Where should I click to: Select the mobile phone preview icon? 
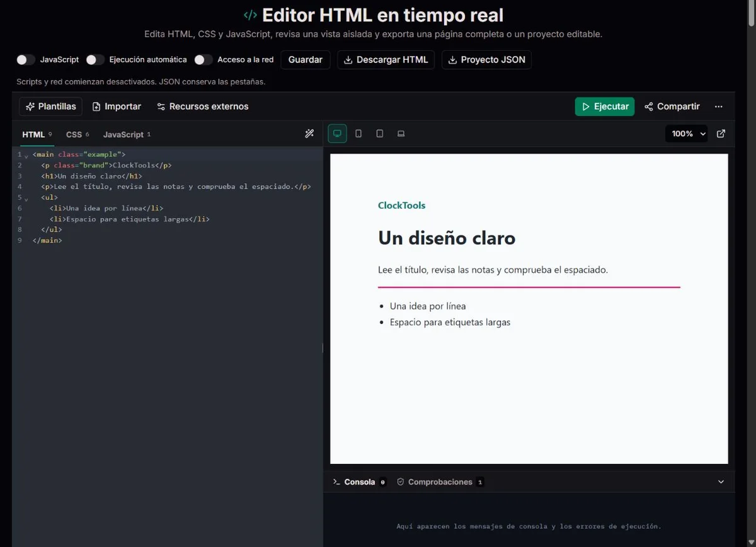(x=358, y=134)
